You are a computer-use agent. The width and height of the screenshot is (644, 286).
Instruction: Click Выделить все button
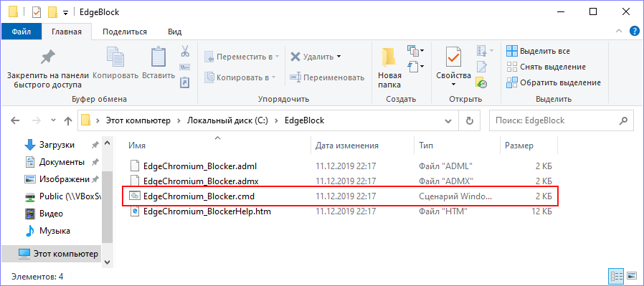point(538,51)
